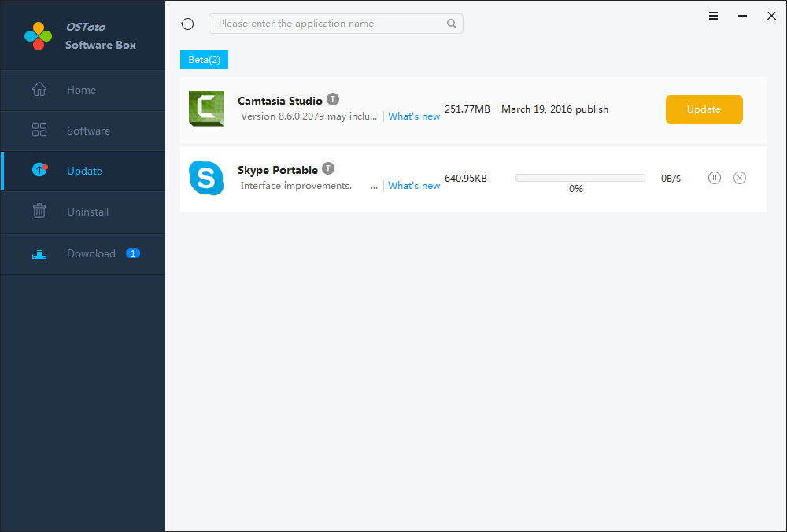Click the 640.95KB size value
The height and width of the screenshot is (532, 787).
click(x=466, y=179)
